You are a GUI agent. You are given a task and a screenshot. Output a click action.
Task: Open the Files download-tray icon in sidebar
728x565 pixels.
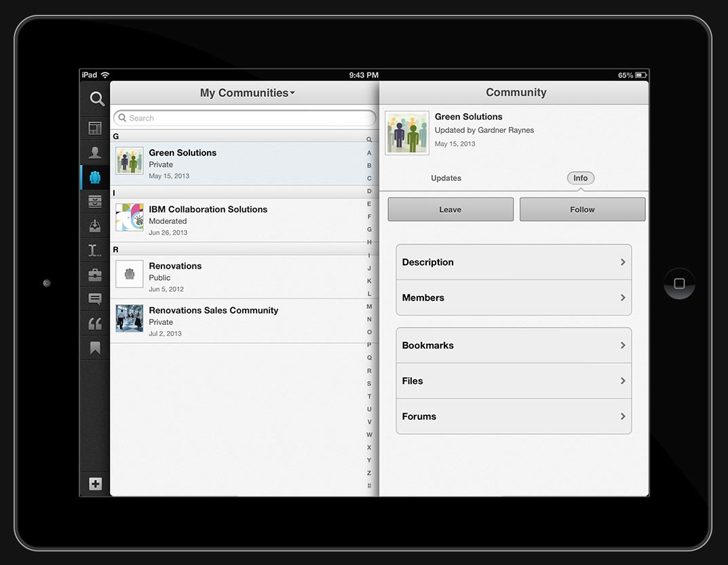click(x=95, y=226)
